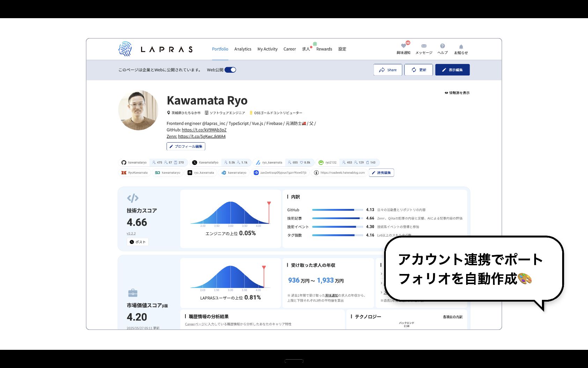Screen dimensions: 588x368
Task: Open the roadweb.hatenablog.com blog chip
Action: pos(339,173)
